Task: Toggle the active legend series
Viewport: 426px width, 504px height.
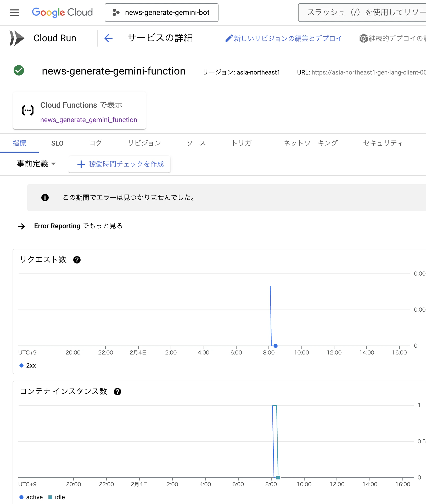Action: [x=31, y=497]
